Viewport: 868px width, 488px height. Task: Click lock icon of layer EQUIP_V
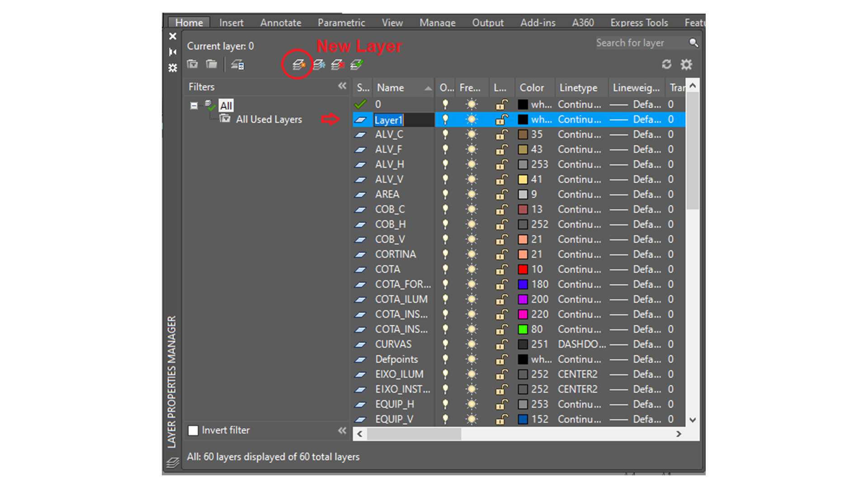(501, 419)
